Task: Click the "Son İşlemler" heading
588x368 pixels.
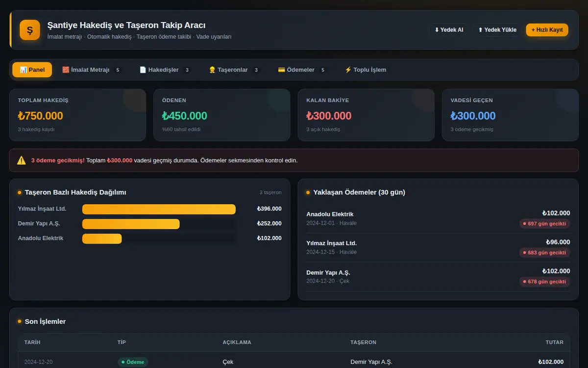Action: tap(45, 321)
